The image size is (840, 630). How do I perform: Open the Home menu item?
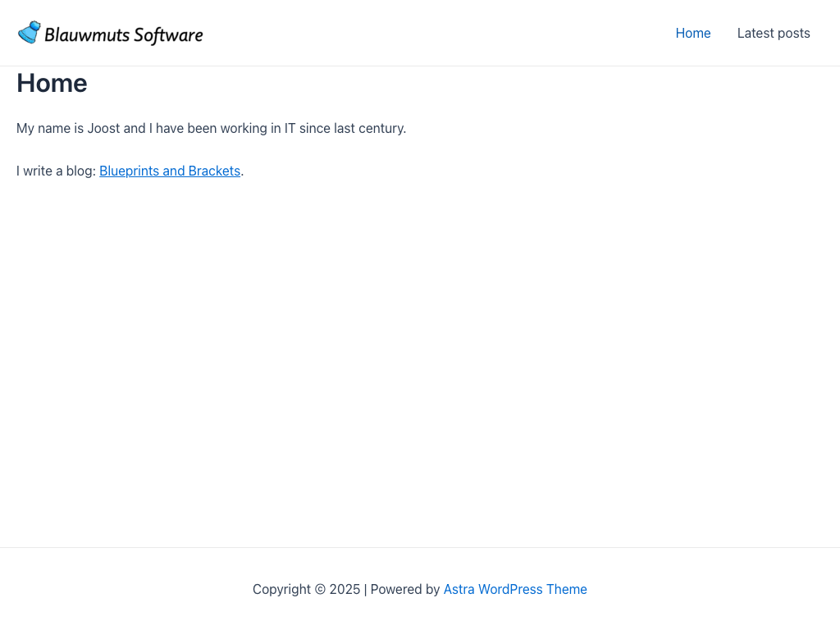[693, 34]
